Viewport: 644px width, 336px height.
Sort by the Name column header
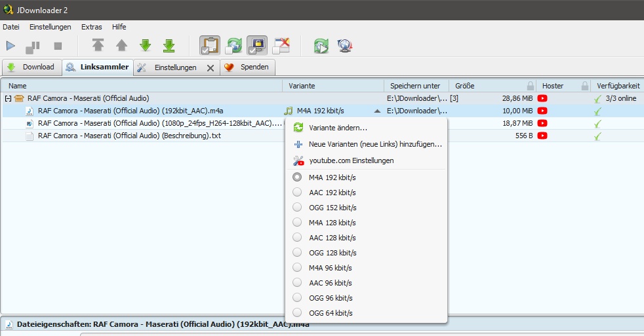coord(142,86)
